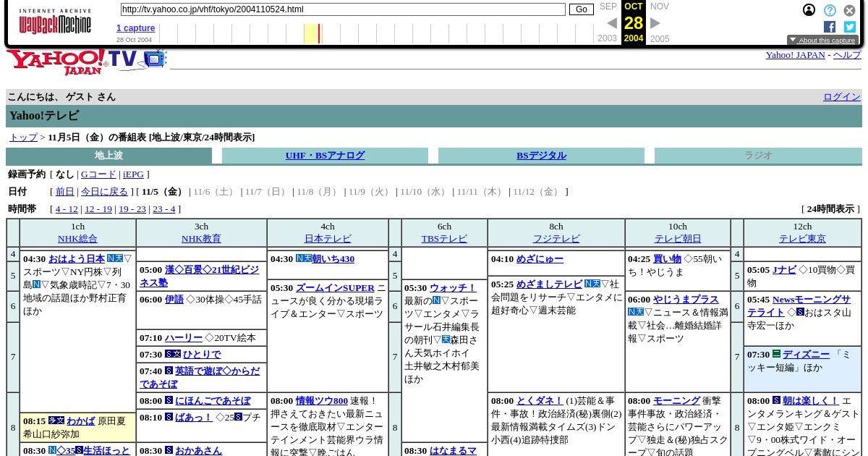Screen dimensions: 868x456
Task: Open ズームインSUPER program link
Action: click(x=335, y=288)
